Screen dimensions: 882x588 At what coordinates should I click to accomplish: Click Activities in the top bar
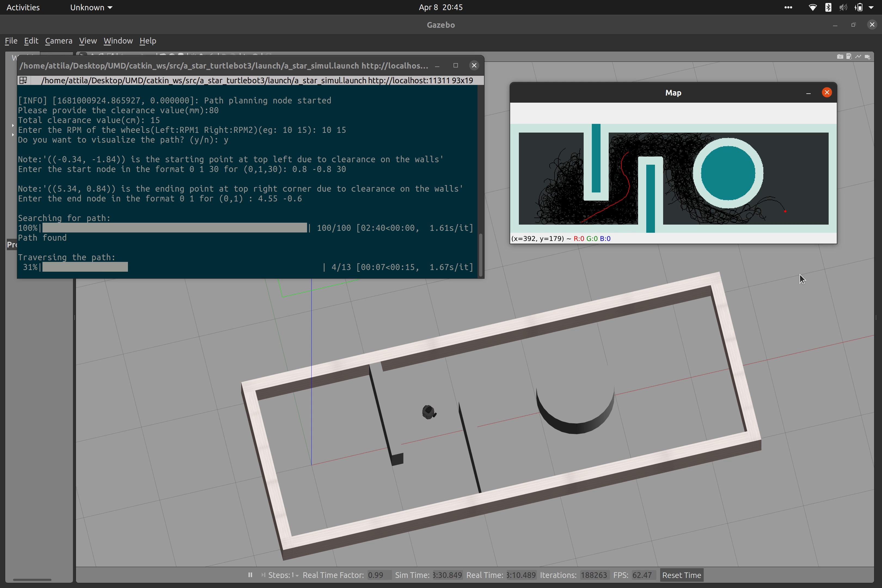[23, 7]
